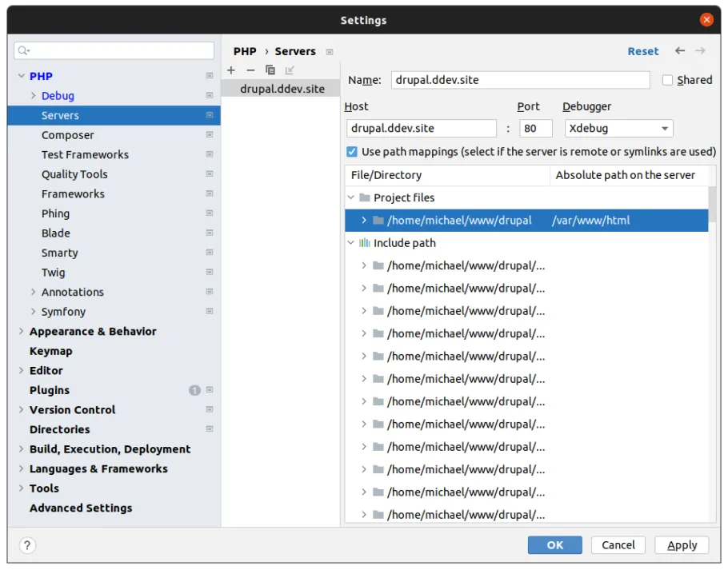Uncheck Use path mappings
The width and height of the screenshot is (728, 570).
[352, 152]
